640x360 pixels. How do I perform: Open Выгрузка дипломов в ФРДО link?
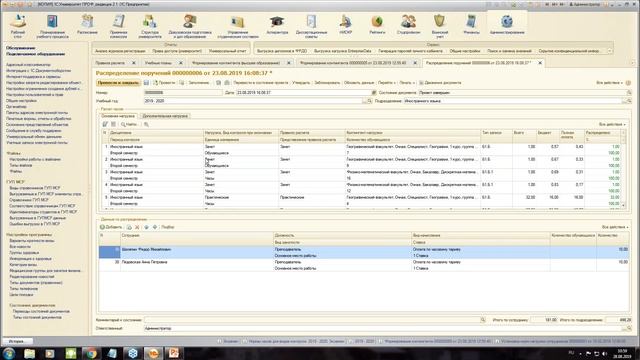[x=282, y=51]
